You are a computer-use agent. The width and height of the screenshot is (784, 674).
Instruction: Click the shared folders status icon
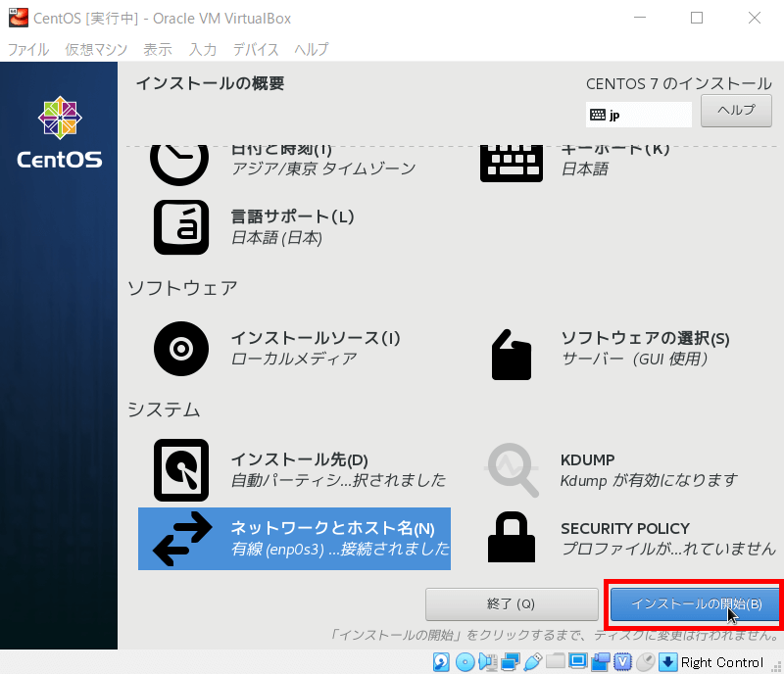pos(555,662)
